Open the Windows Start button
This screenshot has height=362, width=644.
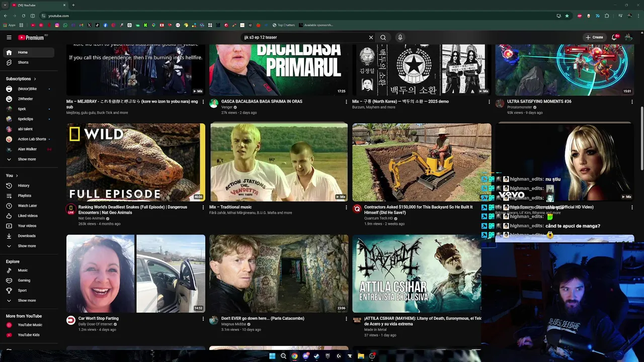[272, 356]
